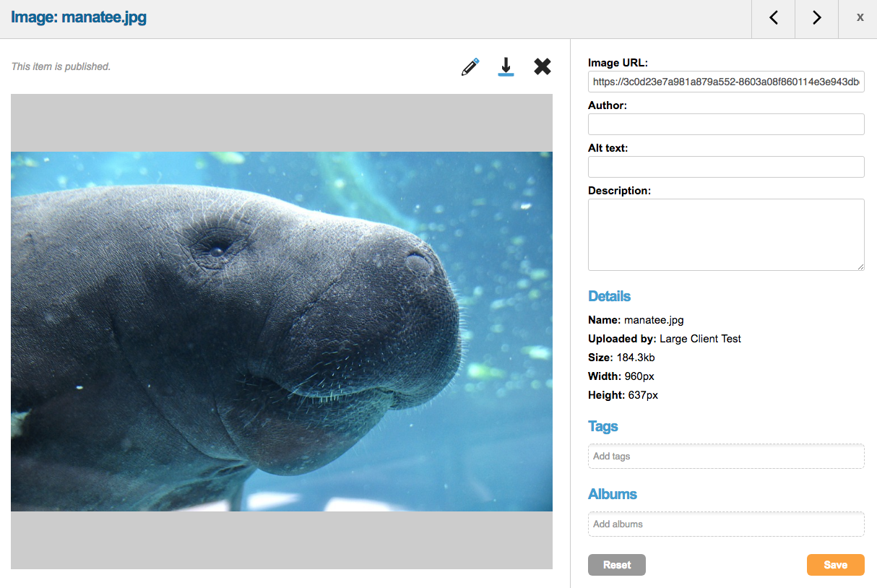
Task: Click the 'Image: manatee.jpg' title
Action: click(x=79, y=18)
